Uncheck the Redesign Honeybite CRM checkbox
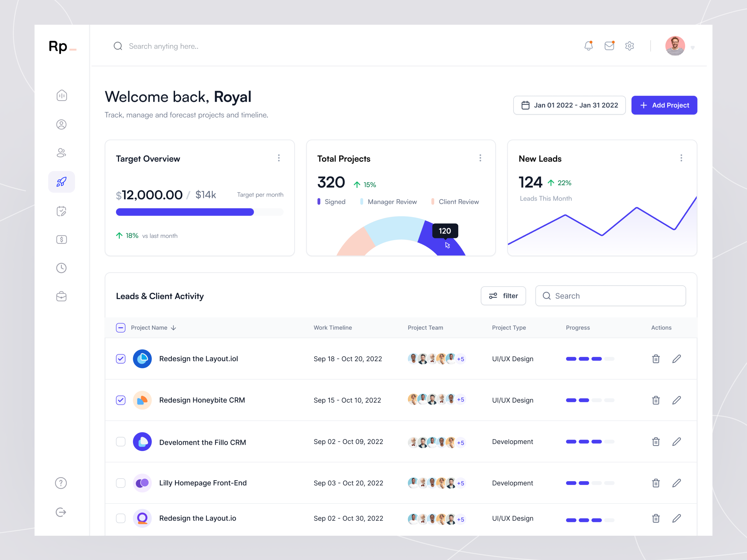Screen dimensions: 747x560 (120, 400)
